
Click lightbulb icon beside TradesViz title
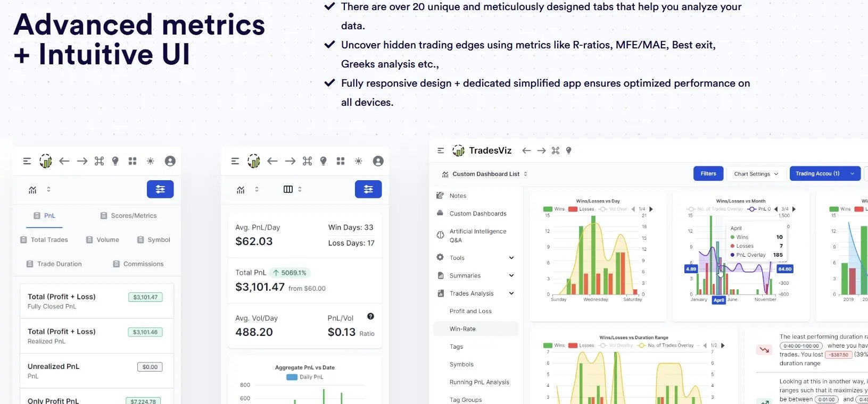pyautogui.click(x=568, y=150)
